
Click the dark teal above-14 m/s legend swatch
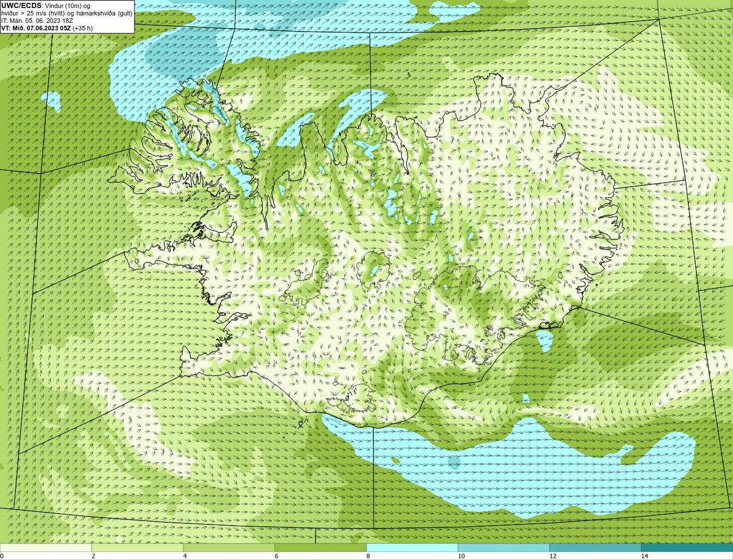click(x=687, y=547)
